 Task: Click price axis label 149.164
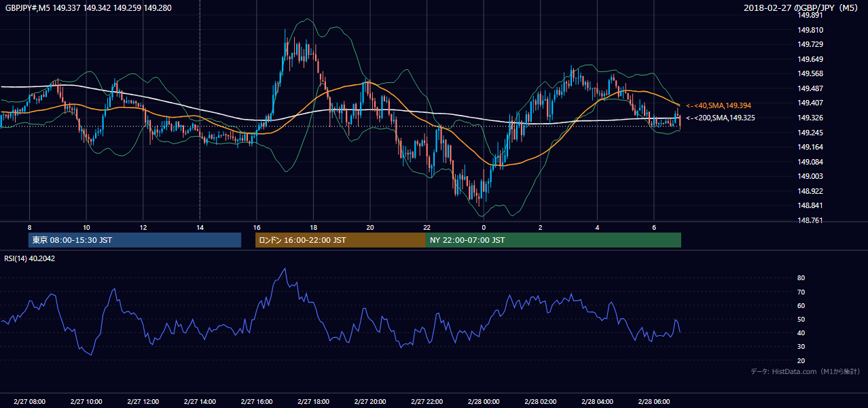click(x=810, y=147)
